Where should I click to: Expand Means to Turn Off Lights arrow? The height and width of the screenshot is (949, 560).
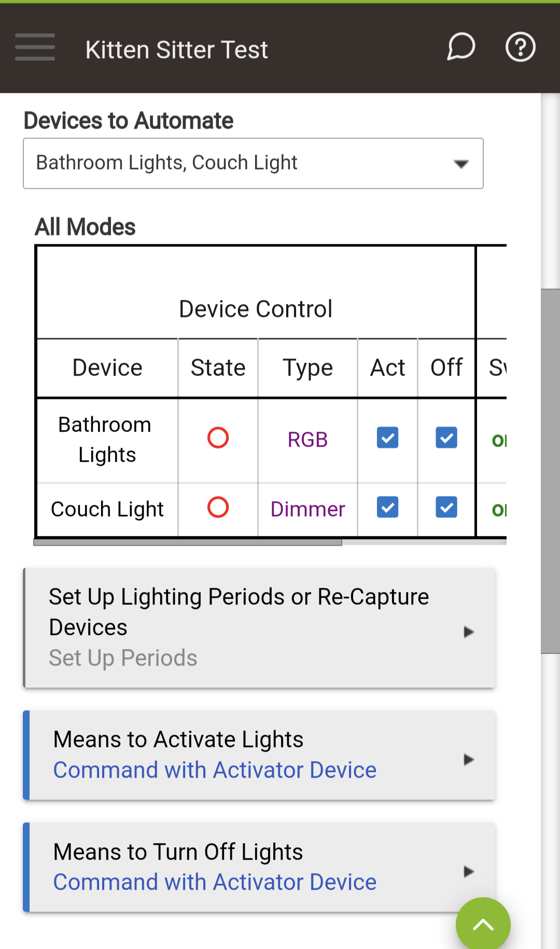469,872
